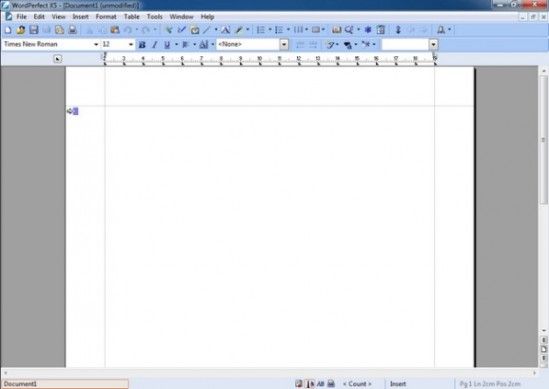
Task: Expand the Zoom level dropdown arrow
Action: tap(358, 30)
